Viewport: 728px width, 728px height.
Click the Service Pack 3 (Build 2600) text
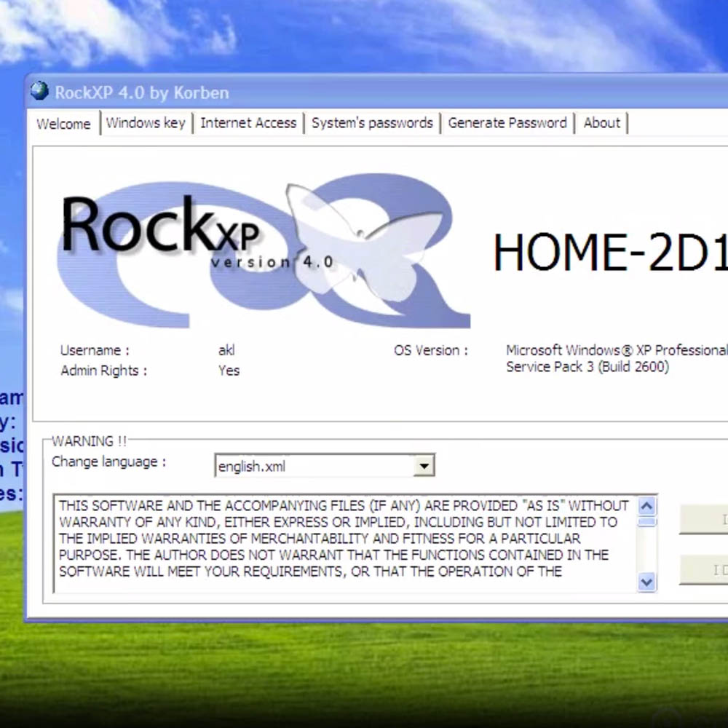click(x=587, y=367)
